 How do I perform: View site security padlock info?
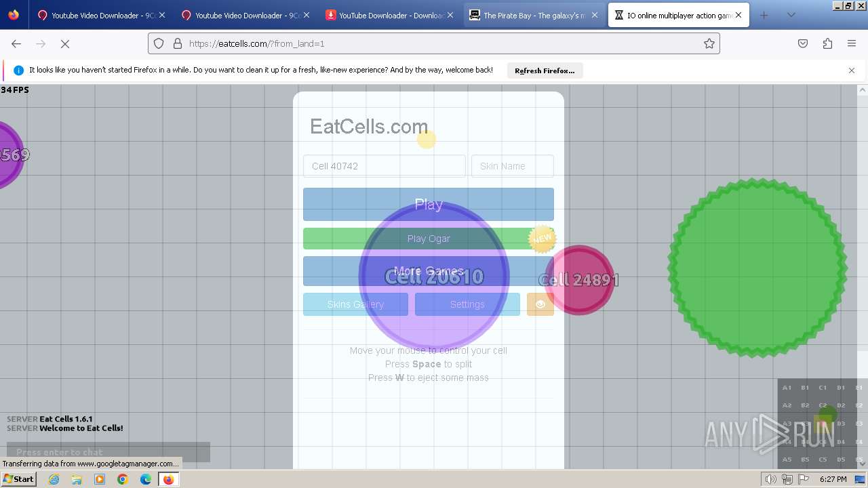point(178,43)
